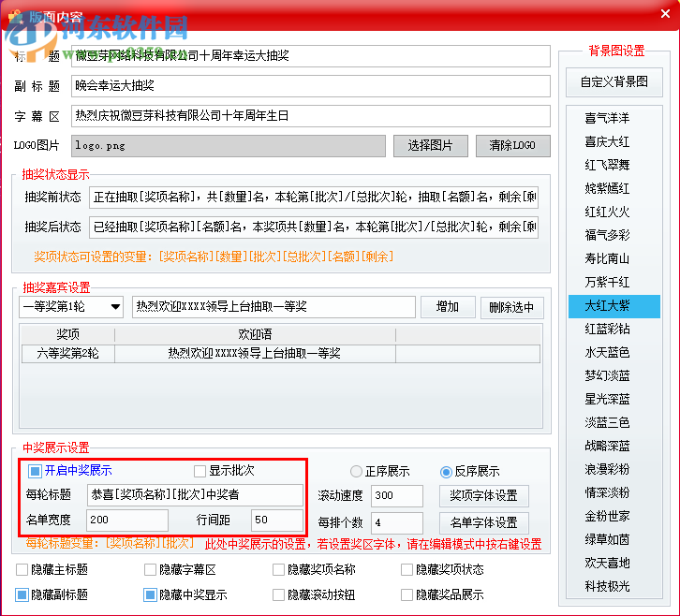This screenshot has width=680, height=616.
Task: Choose the 科技极光 background theme
Action: point(614,586)
